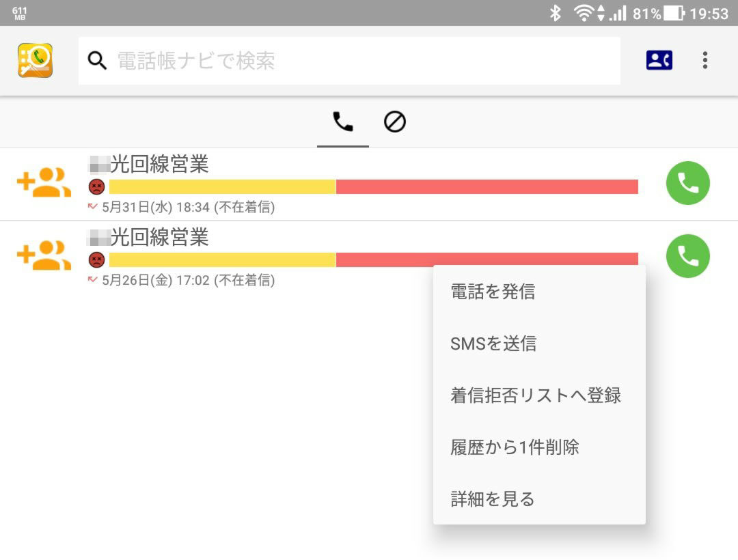Image resolution: width=738 pixels, height=560 pixels.
Task: Tap the Denwacho Navi app logo
Action: click(x=36, y=61)
